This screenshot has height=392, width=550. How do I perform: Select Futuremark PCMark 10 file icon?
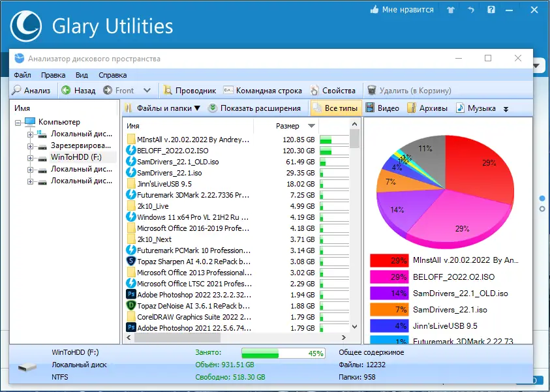click(131, 250)
